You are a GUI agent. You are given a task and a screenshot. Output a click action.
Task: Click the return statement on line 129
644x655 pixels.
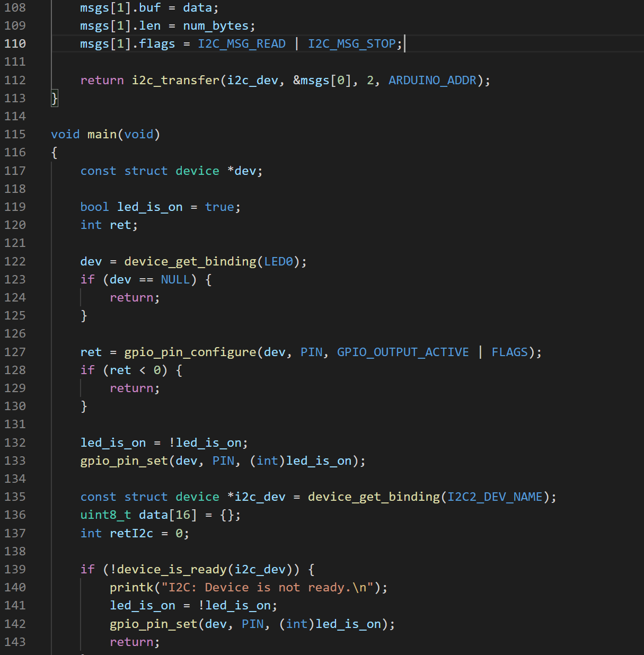135,388
